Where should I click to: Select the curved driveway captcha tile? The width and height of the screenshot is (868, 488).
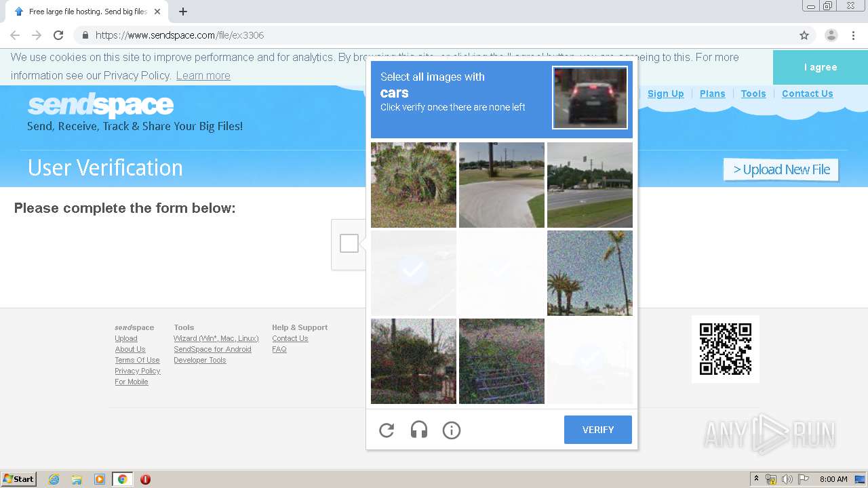coord(502,185)
